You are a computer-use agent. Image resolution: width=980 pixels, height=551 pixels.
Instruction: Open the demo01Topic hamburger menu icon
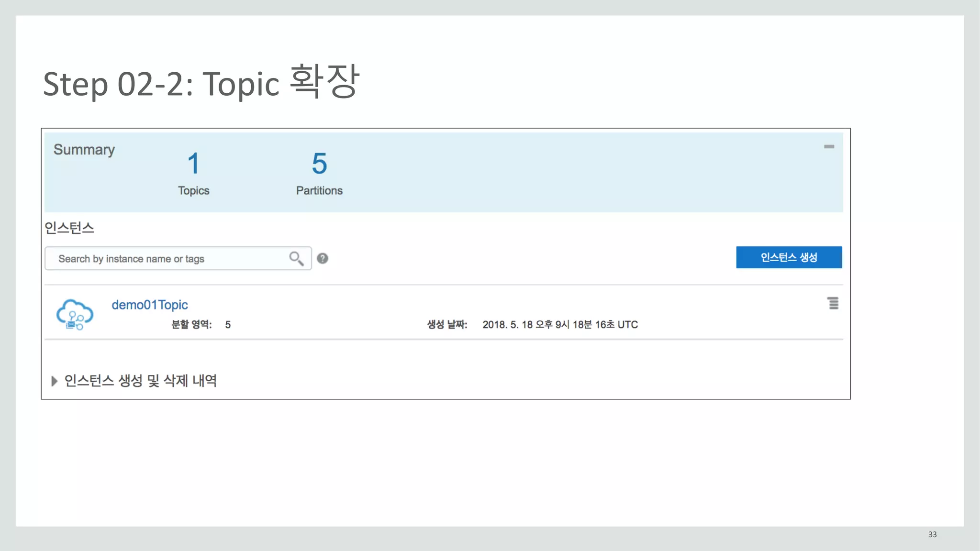point(833,303)
